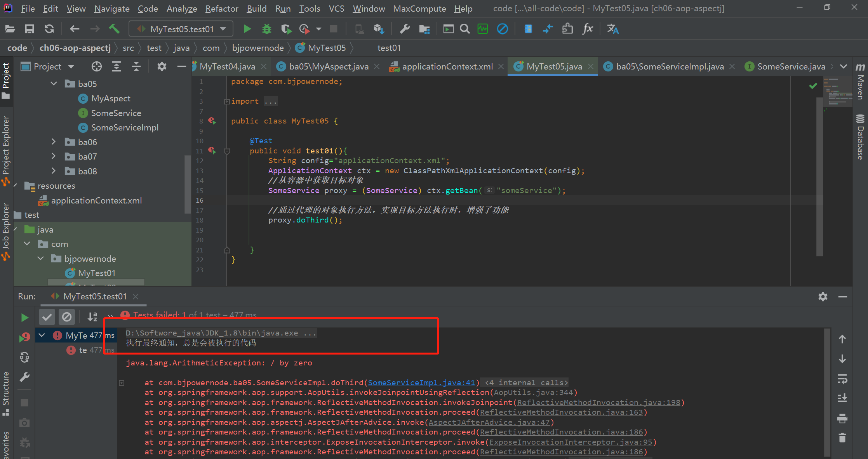868x459 pixels.
Task: Click Clear All trash icon in console
Action: pyautogui.click(x=842, y=438)
